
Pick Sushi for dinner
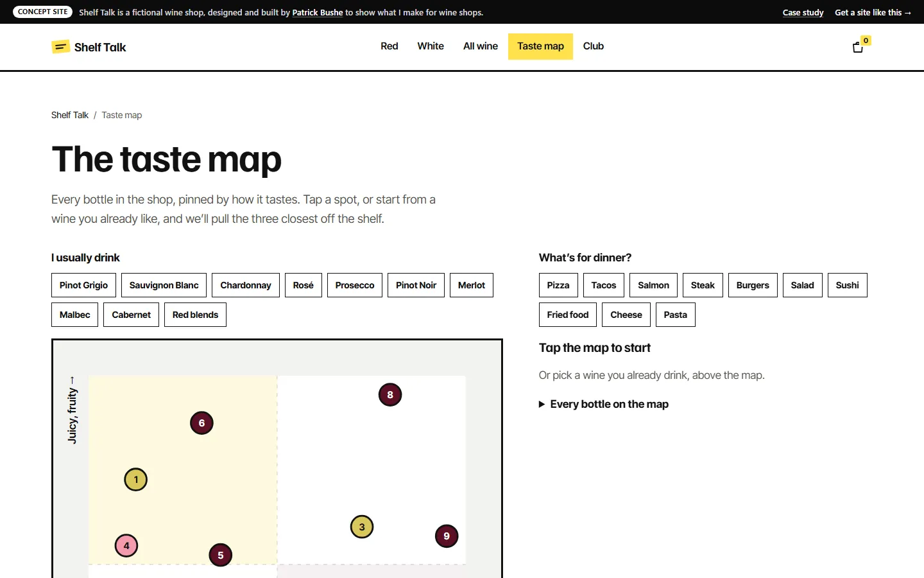click(x=847, y=285)
